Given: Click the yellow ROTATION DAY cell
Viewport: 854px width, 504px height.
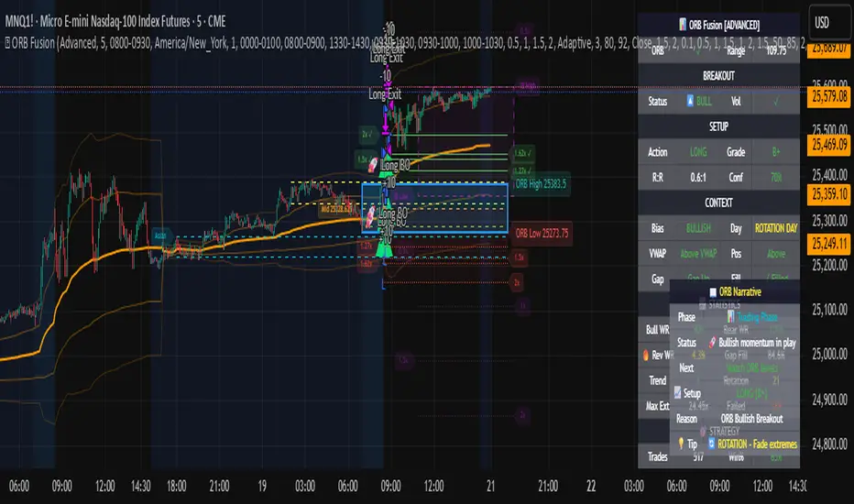Looking at the screenshot, I should click(776, 228).
